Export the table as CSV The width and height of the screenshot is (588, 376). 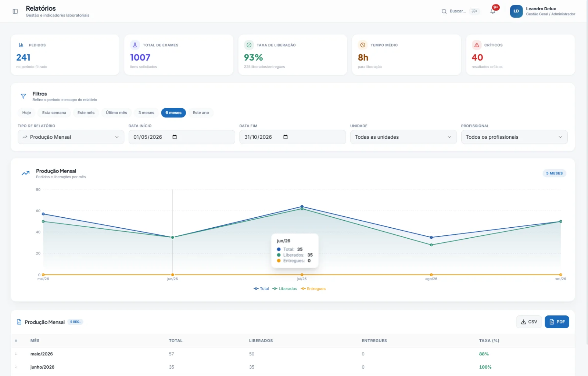529,322
